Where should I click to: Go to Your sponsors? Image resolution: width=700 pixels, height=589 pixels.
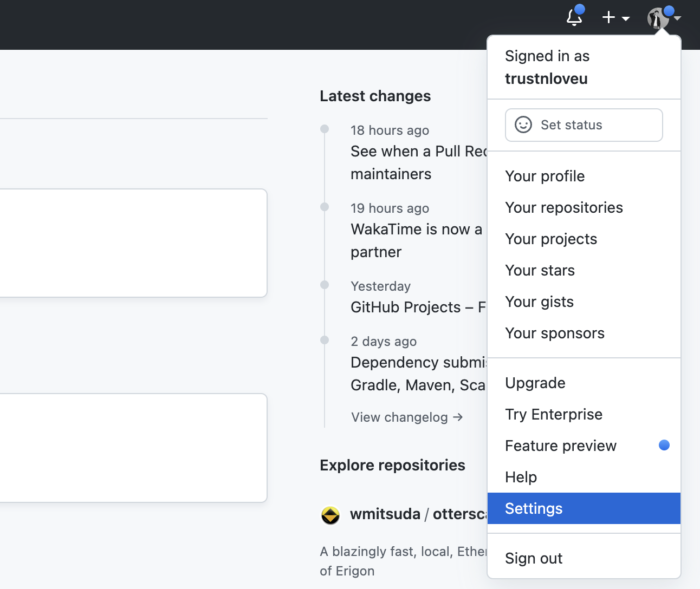tap(584, 333)
